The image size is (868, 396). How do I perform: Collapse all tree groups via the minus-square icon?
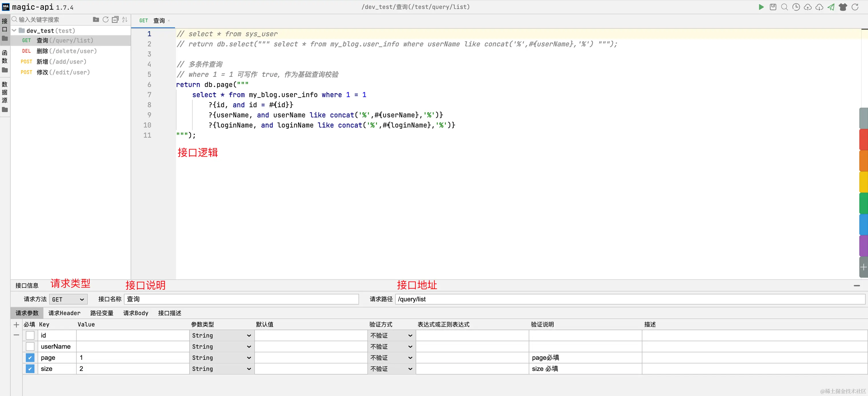pyautogui.click(x=115, y=20)
